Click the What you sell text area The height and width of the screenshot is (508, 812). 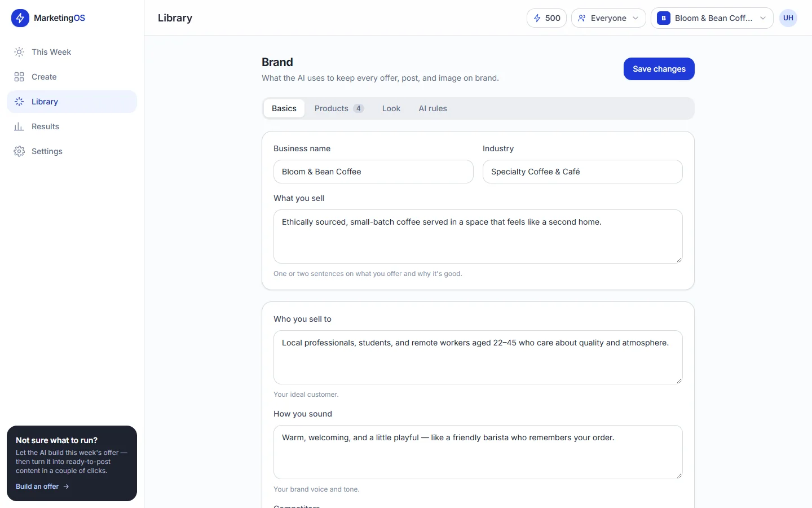(478, 237)
